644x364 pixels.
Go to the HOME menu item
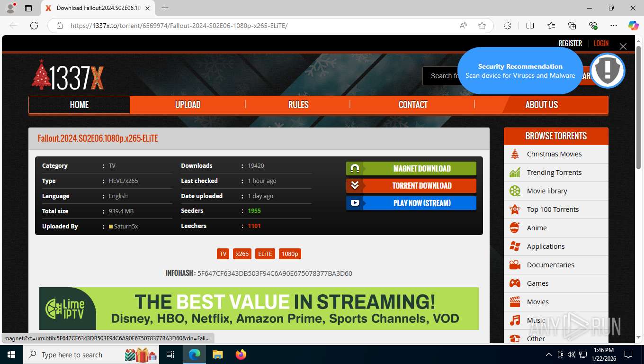tap(79, 105)
